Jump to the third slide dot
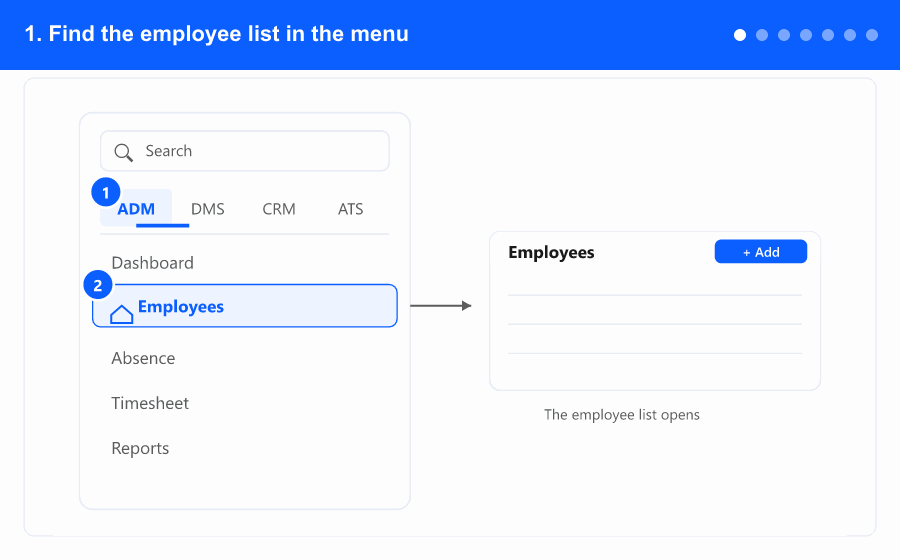The height and width of the screenshot is (560, 900). pyautogui.click(x=783, y=35)
